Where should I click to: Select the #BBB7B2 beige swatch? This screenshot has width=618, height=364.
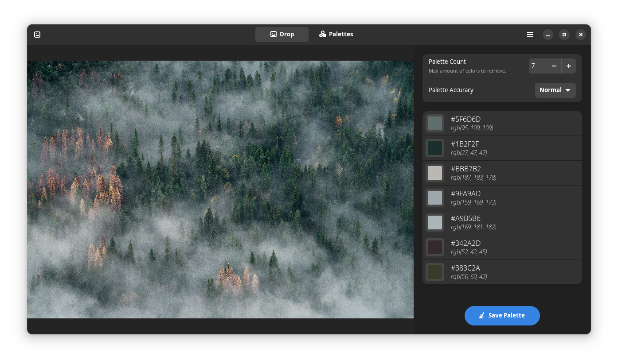[435, 173]
